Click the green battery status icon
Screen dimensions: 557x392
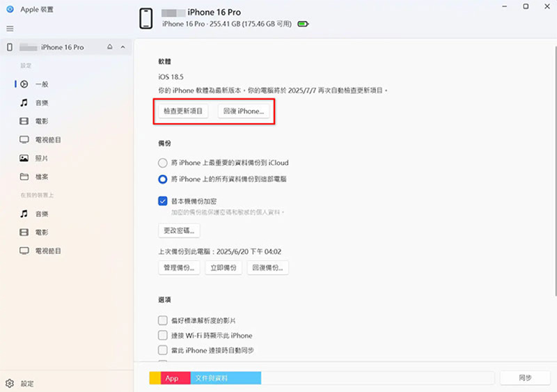click(x=303, y=24)
